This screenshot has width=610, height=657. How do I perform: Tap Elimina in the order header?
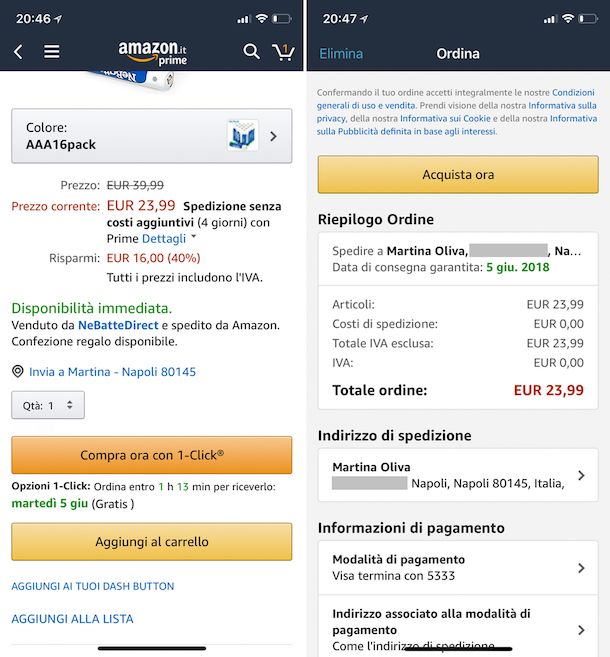(x=341, y=54)
